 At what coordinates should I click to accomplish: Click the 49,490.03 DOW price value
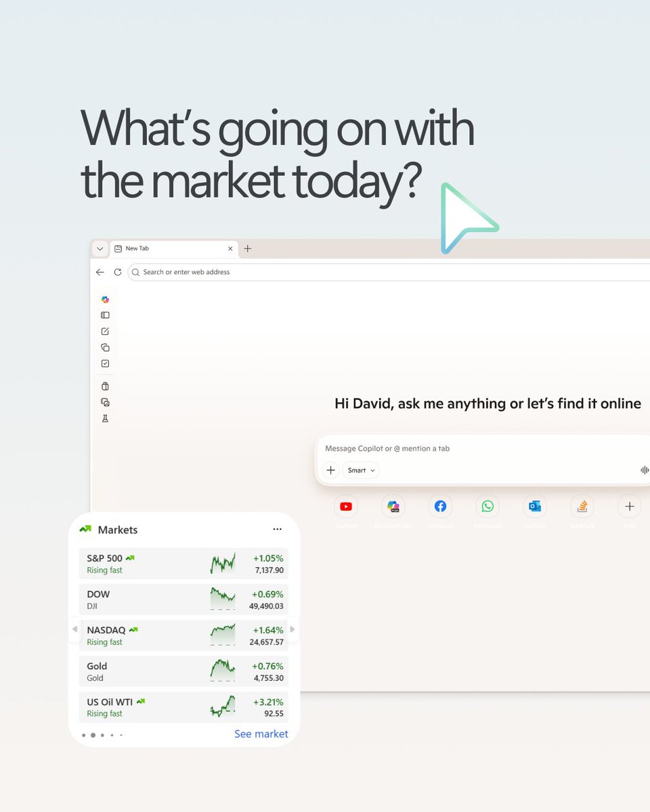click(x=266, y=606)
